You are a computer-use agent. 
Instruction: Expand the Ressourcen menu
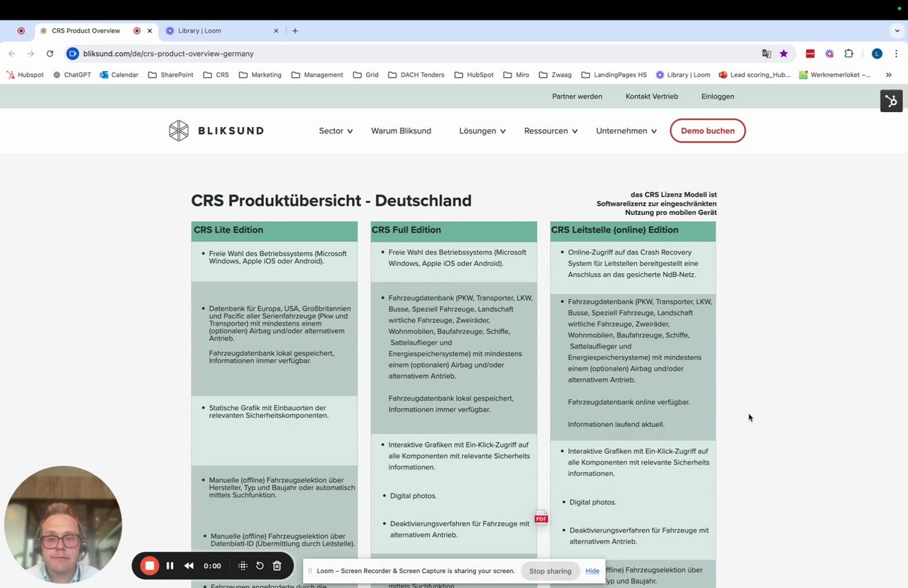tap(550, 131)
